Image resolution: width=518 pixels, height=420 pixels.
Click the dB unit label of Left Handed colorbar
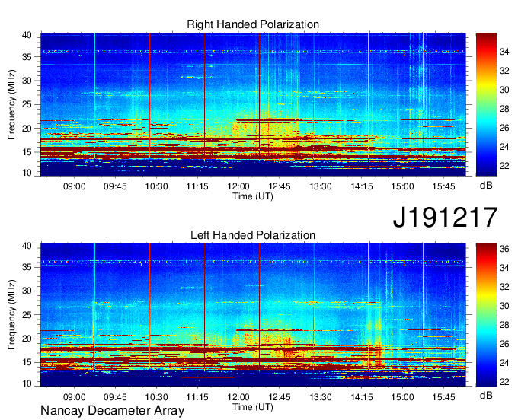coord(486,395)
